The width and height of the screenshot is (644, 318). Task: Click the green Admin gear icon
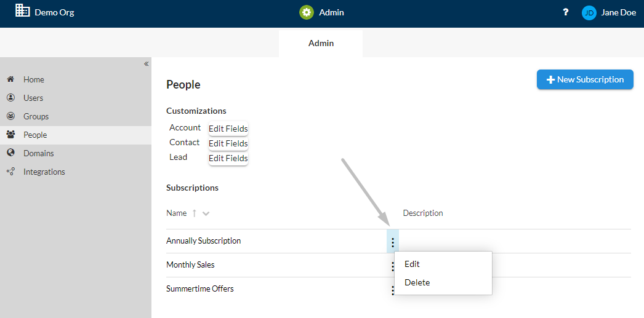pyautogui.click(x=306, y=12)
